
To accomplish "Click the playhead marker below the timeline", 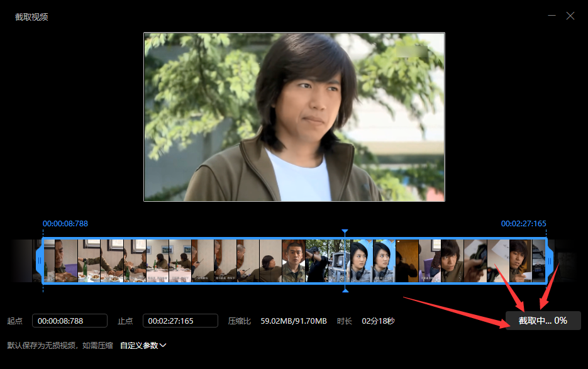I will point(345,289).
